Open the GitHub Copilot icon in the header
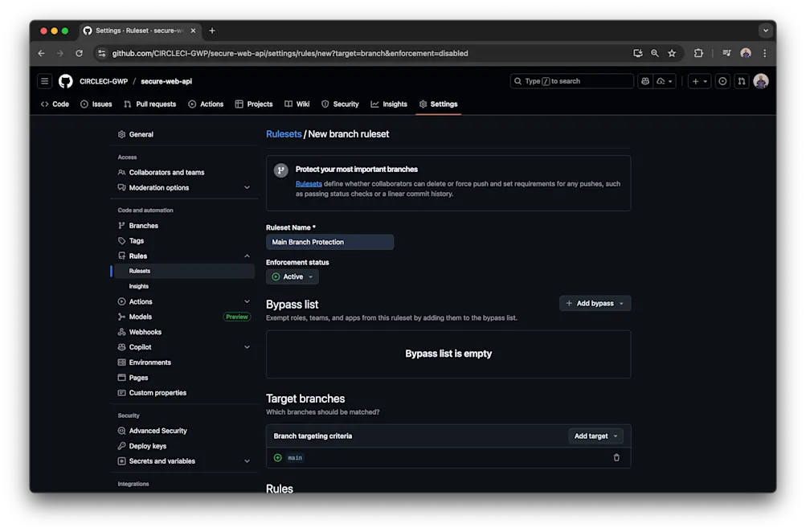 (x=645, y=81)
